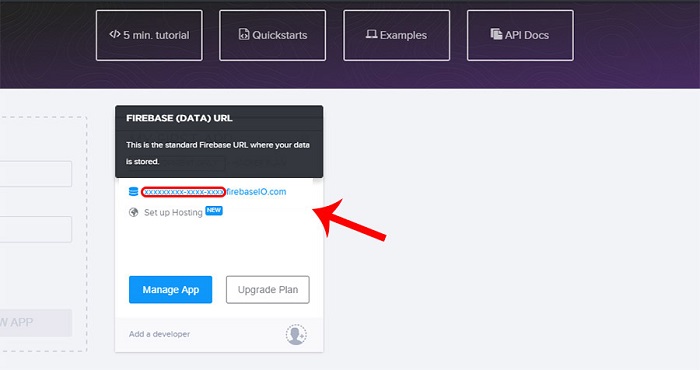Click the add user avatar icon
This screenshot has height=370, width=700.
pos(296,335)
